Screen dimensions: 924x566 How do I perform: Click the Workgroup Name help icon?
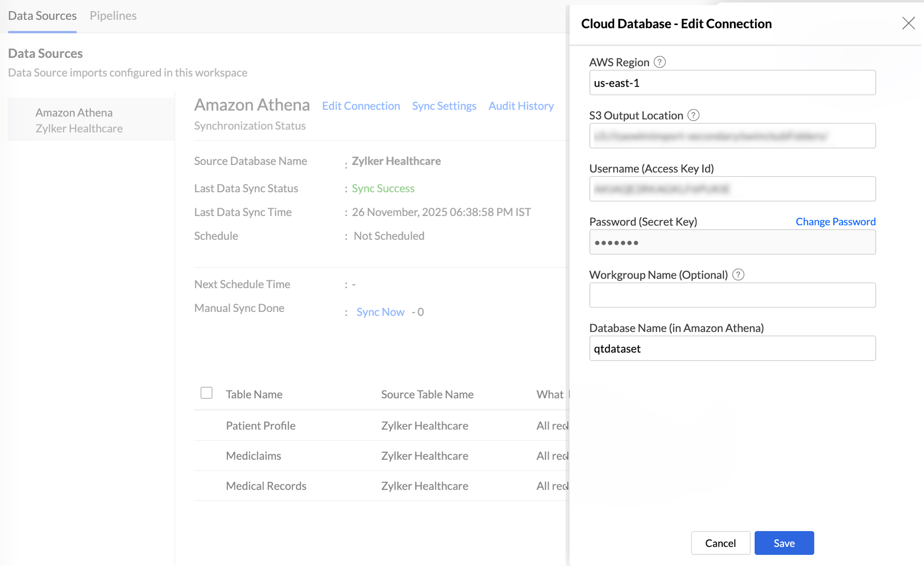[738, 275]
